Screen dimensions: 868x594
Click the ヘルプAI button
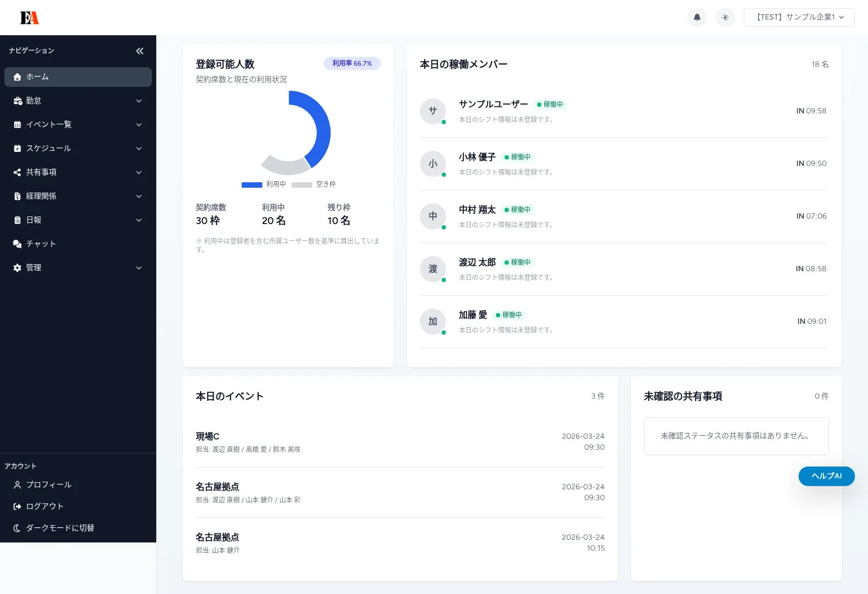[826, 476]
